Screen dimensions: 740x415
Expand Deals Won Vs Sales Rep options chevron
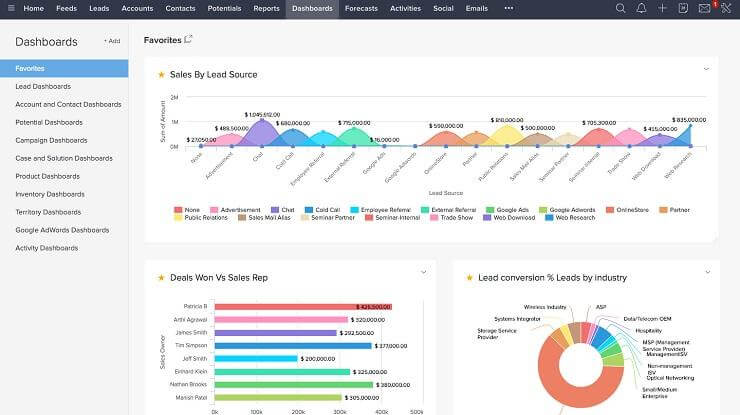tap(423, 272)
